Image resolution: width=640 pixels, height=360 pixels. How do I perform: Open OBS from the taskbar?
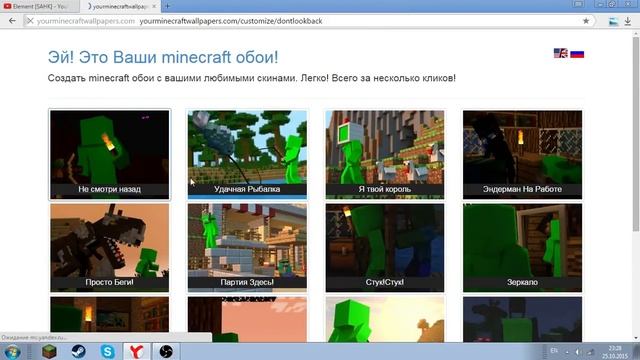[x=166, y=351]
